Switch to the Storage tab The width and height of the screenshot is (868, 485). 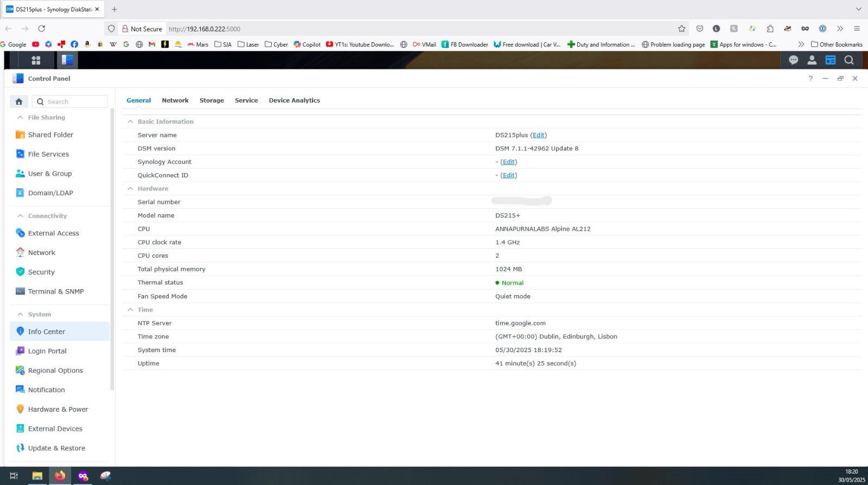pos(212,100)
